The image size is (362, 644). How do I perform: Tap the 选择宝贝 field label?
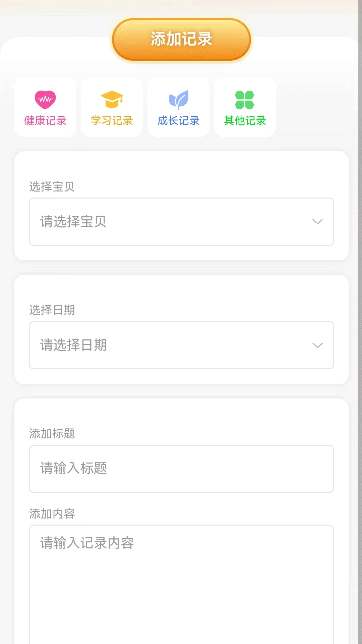(x=52, y=186)
